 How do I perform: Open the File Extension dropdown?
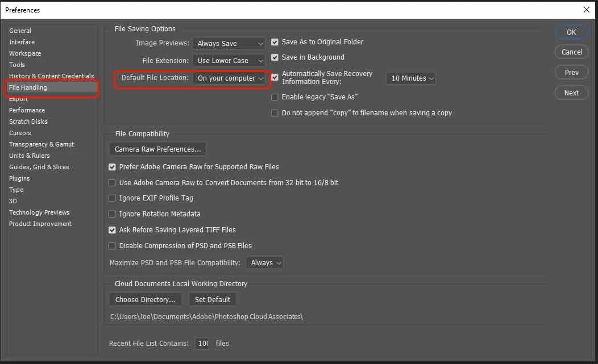[x=229, y=60]
